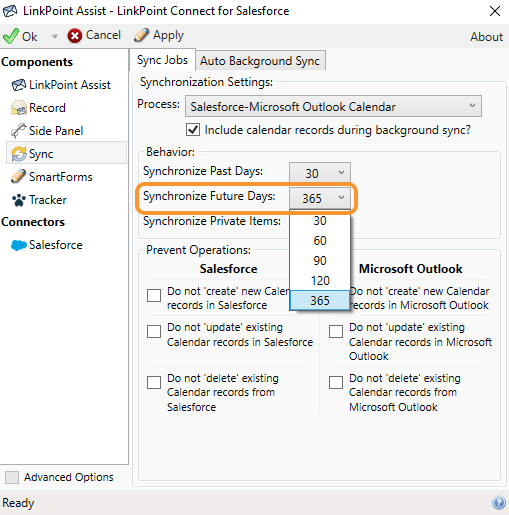The width and height of the screenshot is (509, 515).
Task: Click the Apply button label
Action: tap(168, 35)
